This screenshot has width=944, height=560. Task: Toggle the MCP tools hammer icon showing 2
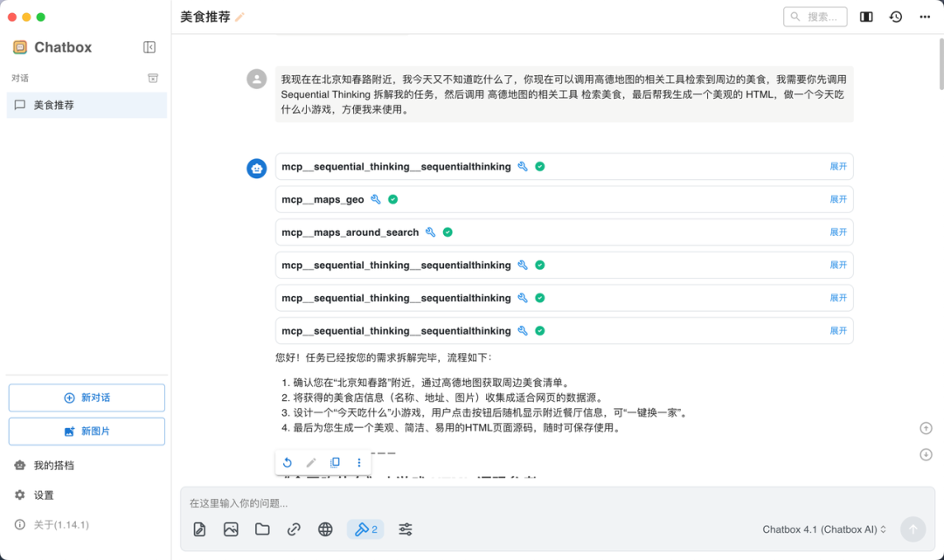(365, 529)
